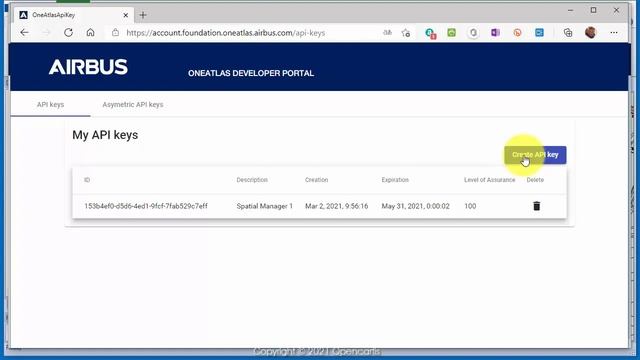The height and width of the screenshot is (360, 640).
Task: Minimize the browser window
Action: [571, 10]
